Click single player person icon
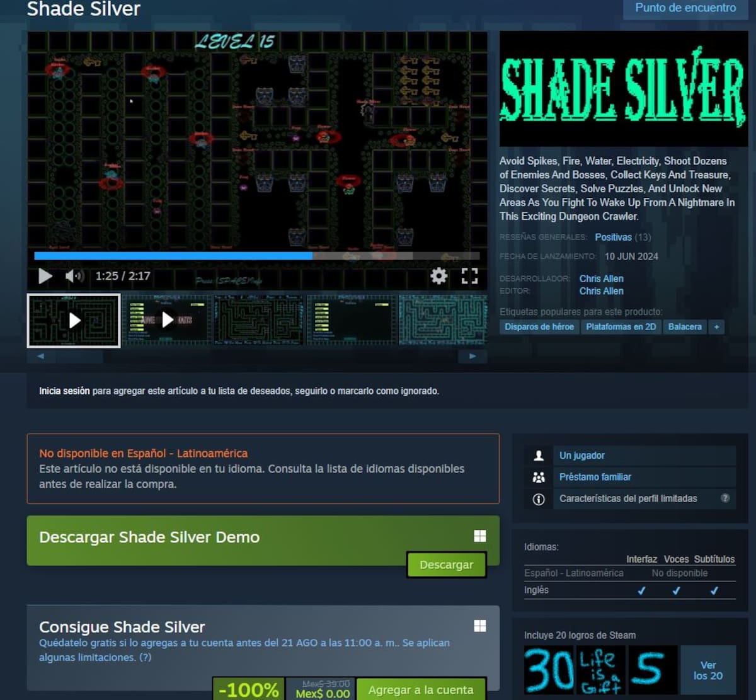 click(539, 456)
